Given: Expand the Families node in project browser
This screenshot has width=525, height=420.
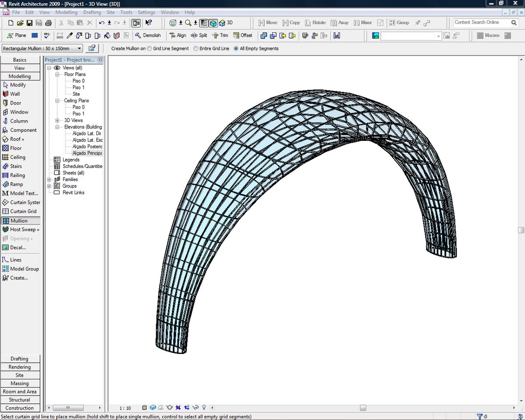Looking at the screenshot, I should pyautogui.click(x=49, y=179).
